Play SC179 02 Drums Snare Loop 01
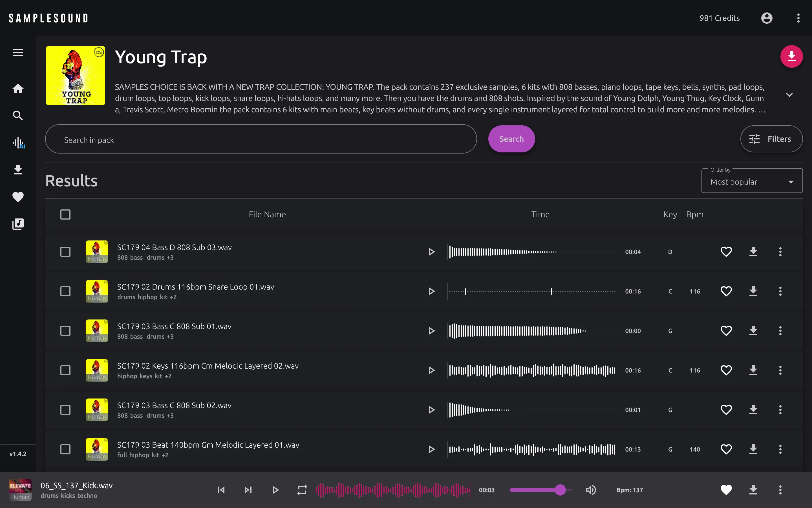Image resolution: width=812 pixels, height=508 pixels. 431,291
